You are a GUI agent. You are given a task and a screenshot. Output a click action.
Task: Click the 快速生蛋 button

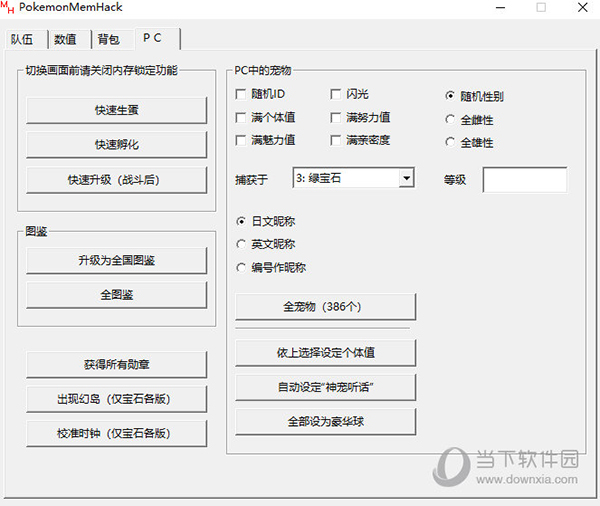coord(117,110)
